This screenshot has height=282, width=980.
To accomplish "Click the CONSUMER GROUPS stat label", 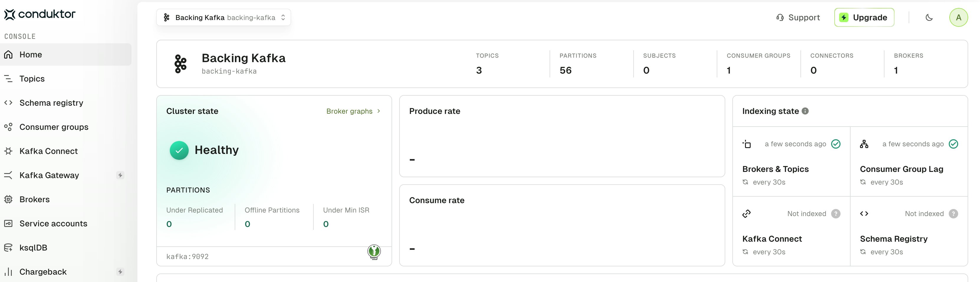I will pos(759,56).
